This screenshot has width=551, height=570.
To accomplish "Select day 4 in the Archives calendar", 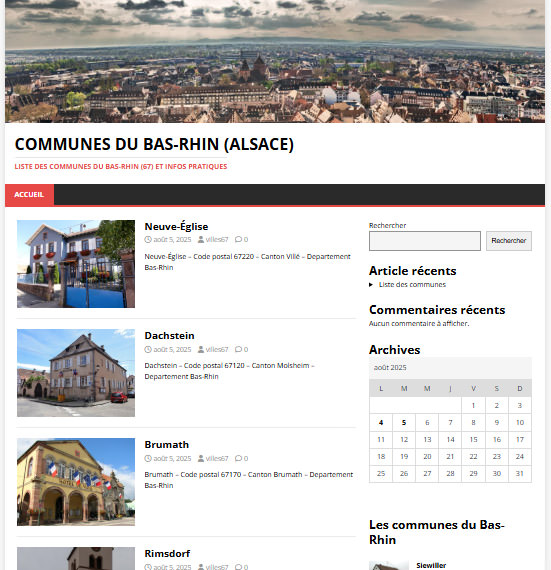I will pyautogui.click(x=381, y=422).
